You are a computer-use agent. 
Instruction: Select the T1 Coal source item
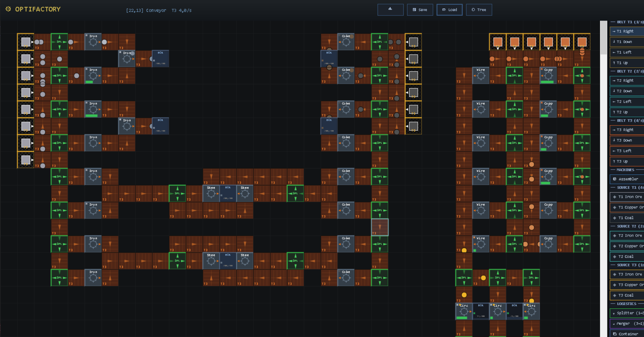[x=627, y=218]
